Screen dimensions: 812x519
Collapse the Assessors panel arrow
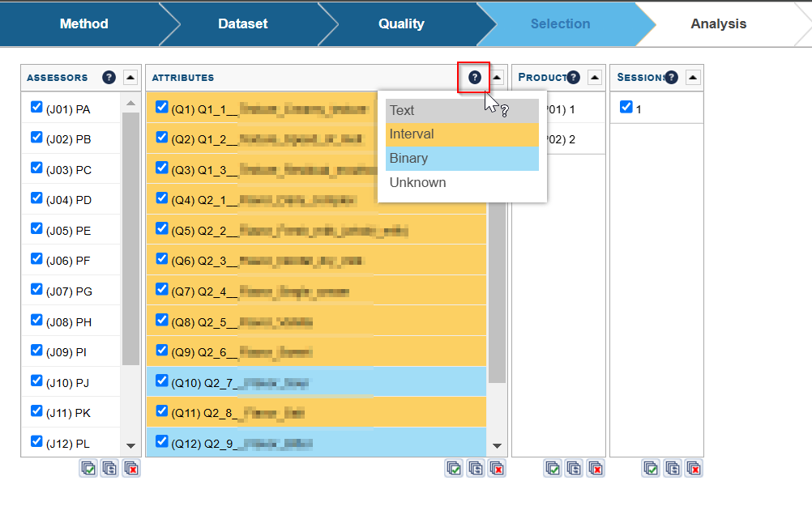(130, 78)
